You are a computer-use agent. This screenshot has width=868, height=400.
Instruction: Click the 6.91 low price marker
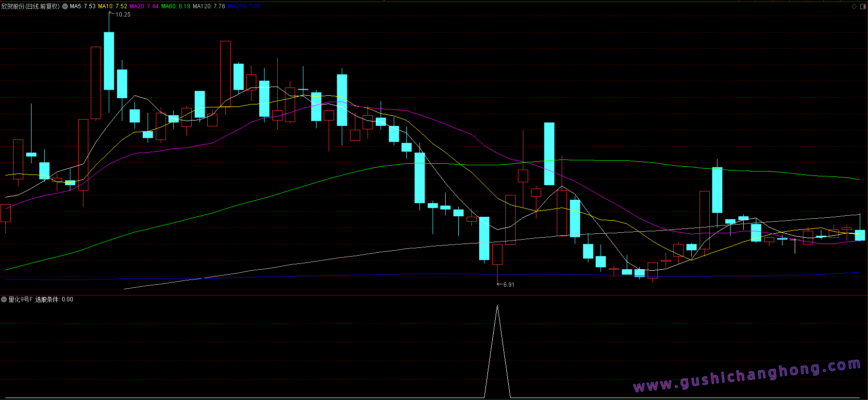(508, 285)
